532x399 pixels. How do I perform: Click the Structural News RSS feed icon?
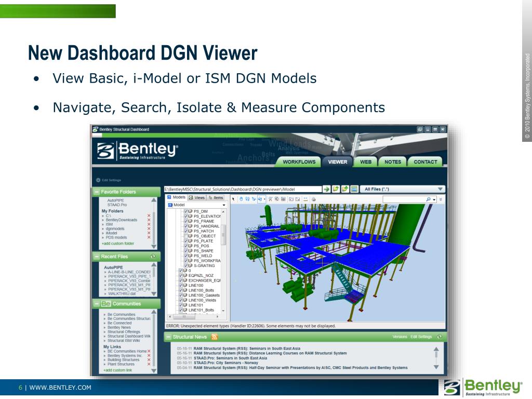(x=215, y=337)
